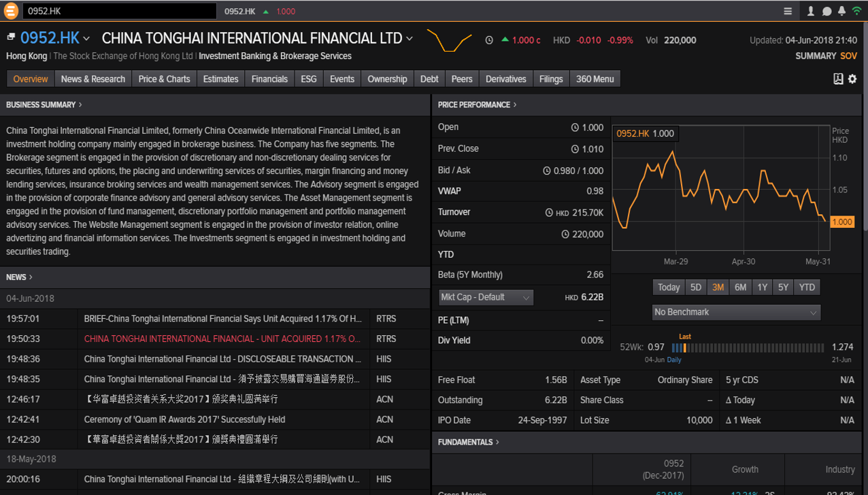Click the orange 1.000 price label on chart
Image resolution: width=868 pixels, height=495 pixels.
click(841, 222)
